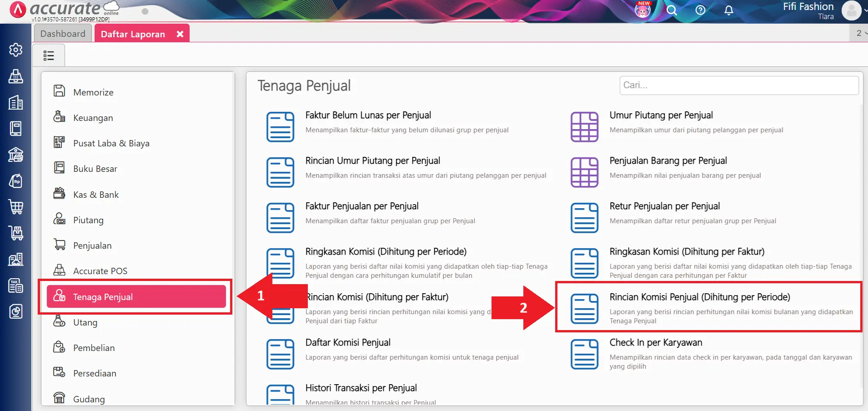Click the Rp price tag sidebar icon
Screen dimensions: 868x411
[16, 181]
